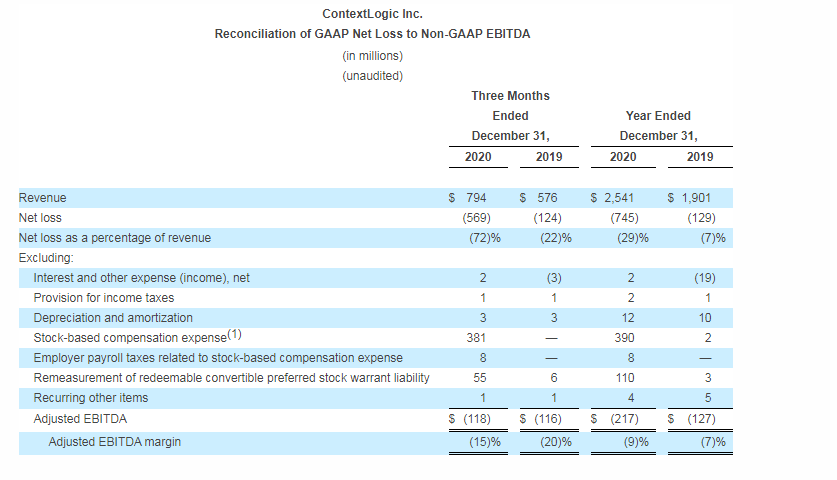The image size is (837, 480).
Task: Select revenue value 2,541
Action: click(x=619, y=198)
